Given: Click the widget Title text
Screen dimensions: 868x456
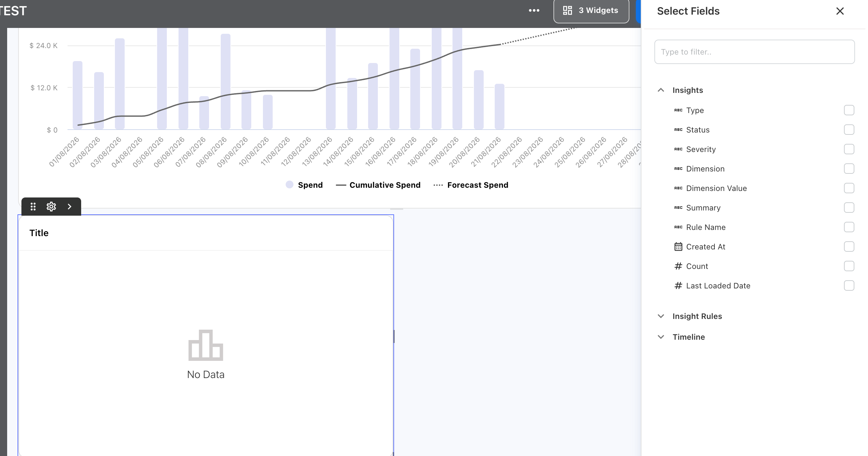Looking at the screenshot, I should tap(39, 233).
